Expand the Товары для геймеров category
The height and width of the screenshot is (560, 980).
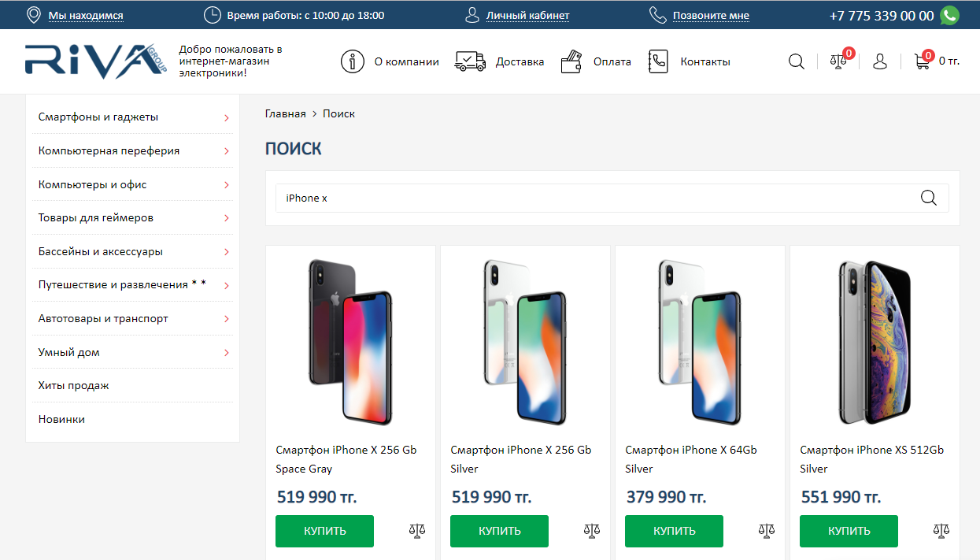click(227, 218)
